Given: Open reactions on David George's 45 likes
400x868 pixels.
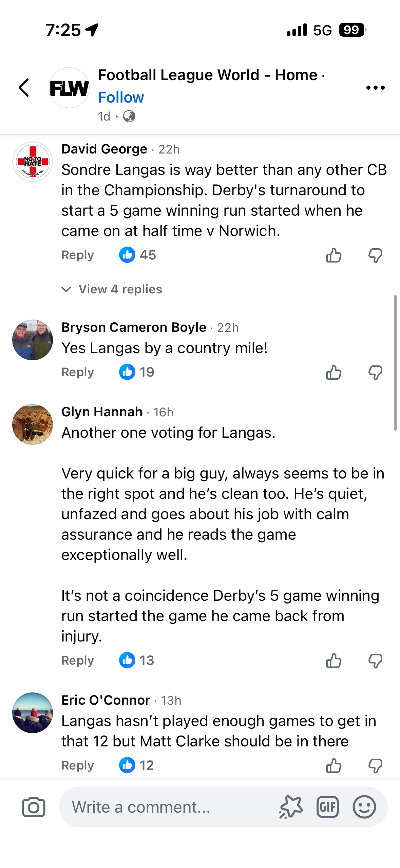Looking at the screenshot, I should tap(137, 255).
